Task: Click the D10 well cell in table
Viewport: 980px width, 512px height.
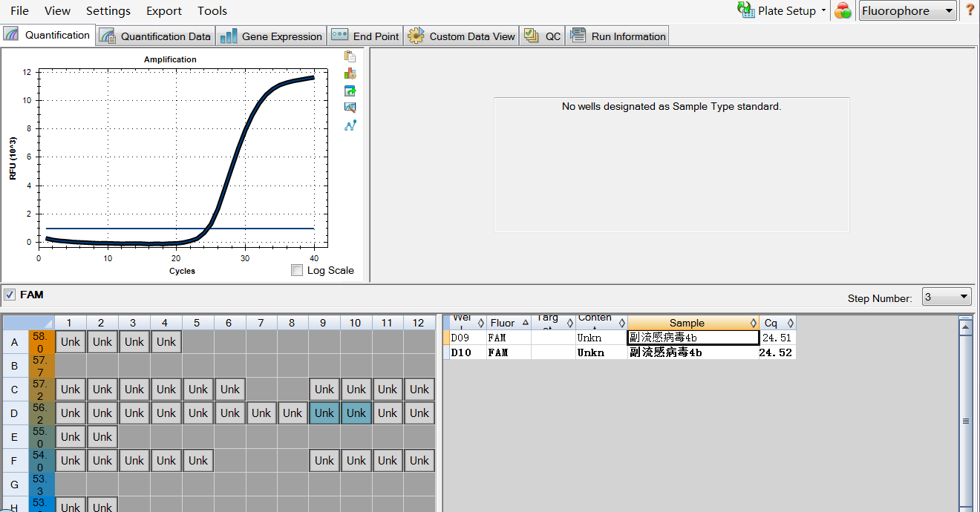Action: point(468,352)
